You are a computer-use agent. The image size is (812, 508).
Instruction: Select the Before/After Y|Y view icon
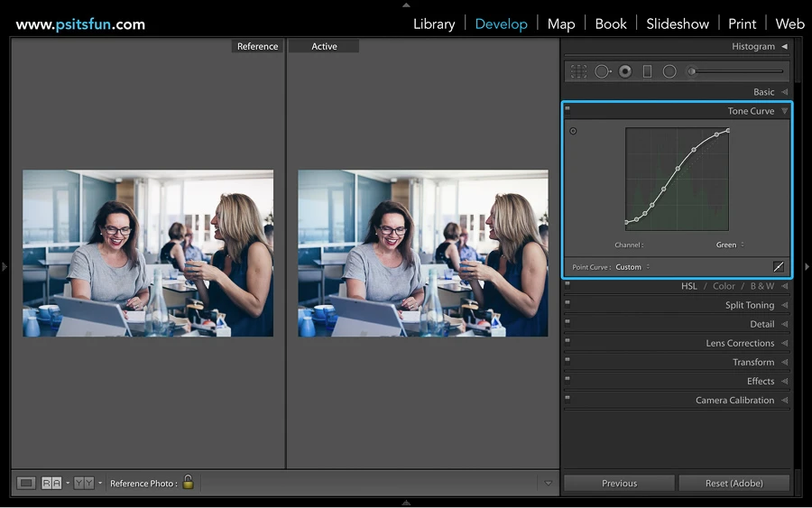point(84,483)
